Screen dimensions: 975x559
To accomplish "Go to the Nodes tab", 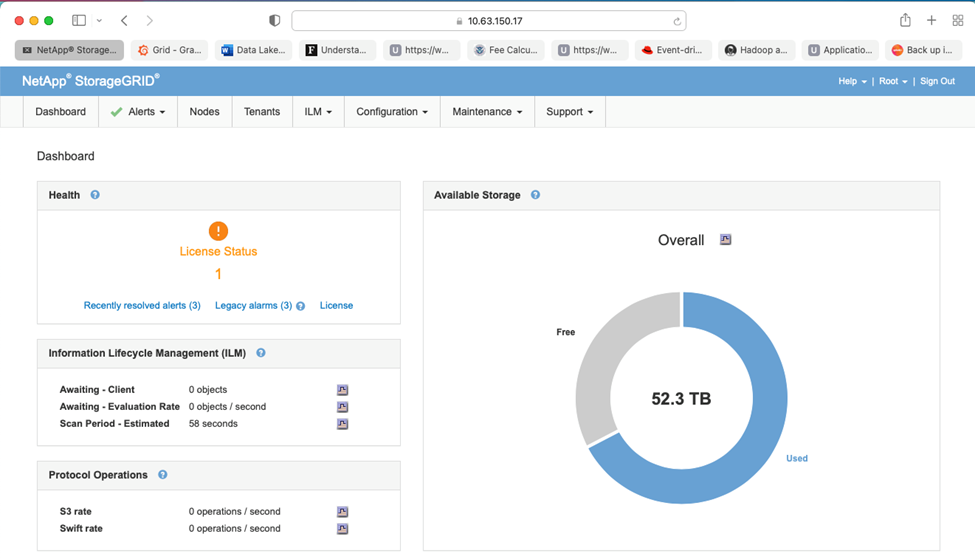I will coord(204,112).
